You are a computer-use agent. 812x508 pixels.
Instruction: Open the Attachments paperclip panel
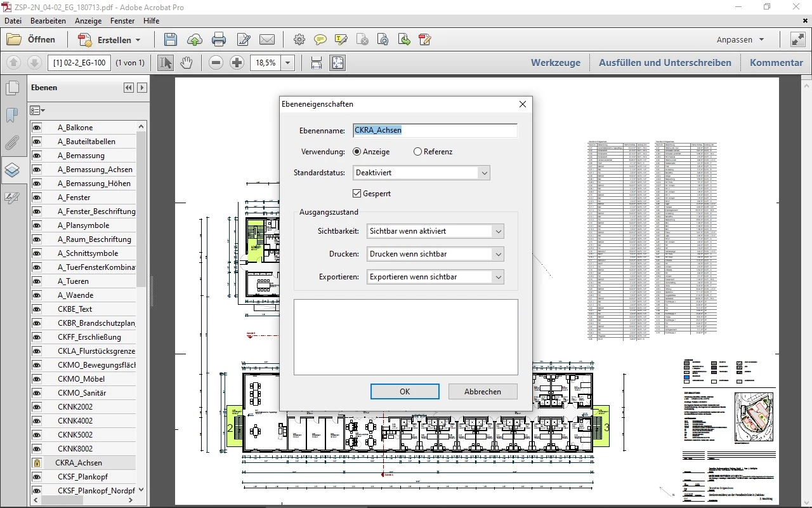point(12,142)
